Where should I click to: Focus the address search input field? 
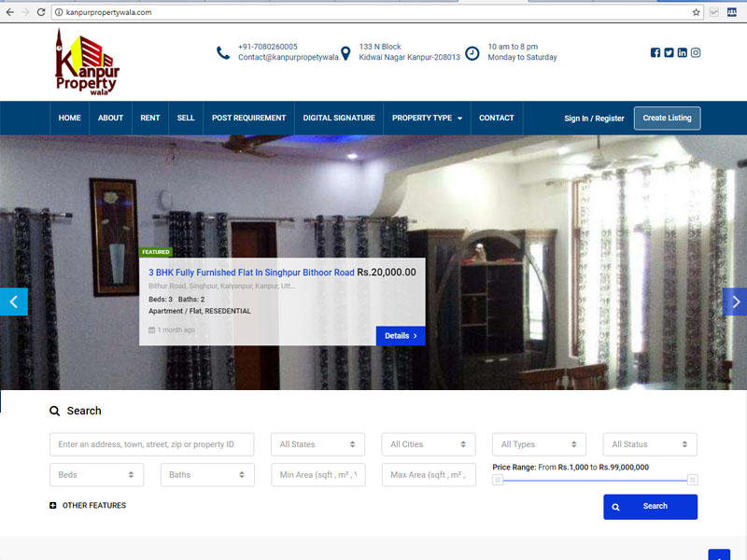(x=151, y=444)
